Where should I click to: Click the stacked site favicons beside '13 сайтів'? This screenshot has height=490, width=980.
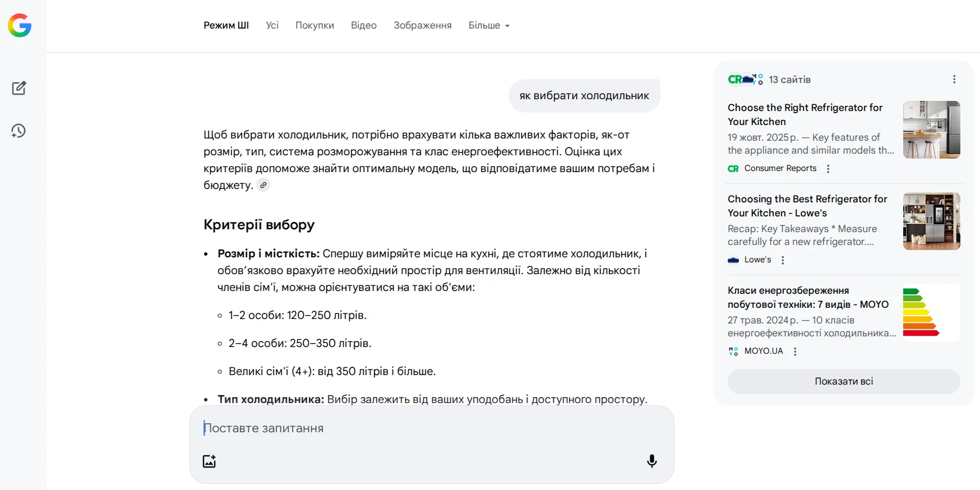[x=746, y=80]
